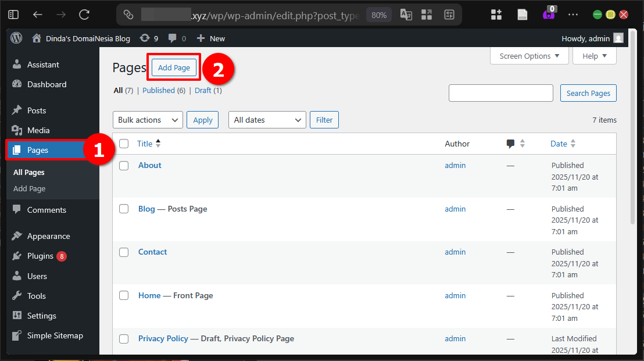Open the comments bubble in the admin toolbar
The width and height of the screenshot is (644, 361).
[x=173, y=38]
